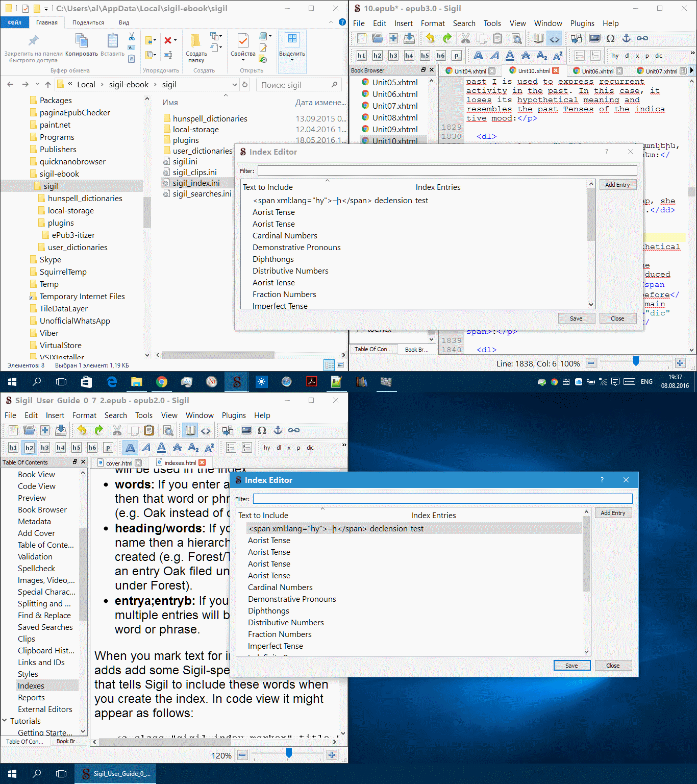The height and width of the screenshot is (784, 697).
Task: Toggle Book View in 10.epub Sigil toolbar
Action: tap(538, 38)
